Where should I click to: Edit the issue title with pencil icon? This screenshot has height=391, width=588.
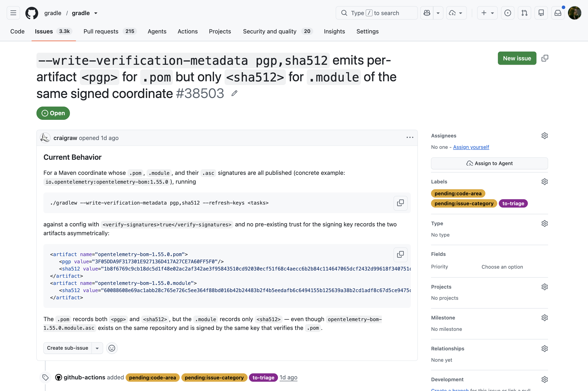click(x=234, y=94)
